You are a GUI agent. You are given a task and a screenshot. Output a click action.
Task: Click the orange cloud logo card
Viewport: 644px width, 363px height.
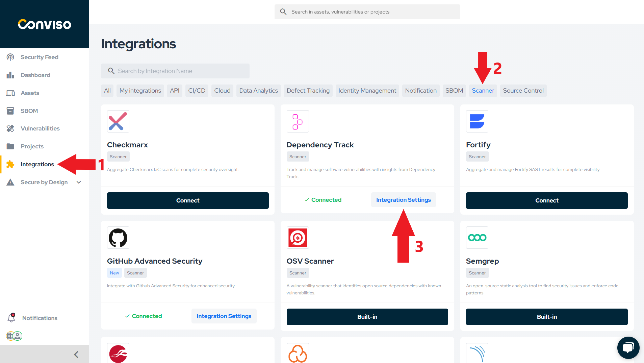point(298,354)
